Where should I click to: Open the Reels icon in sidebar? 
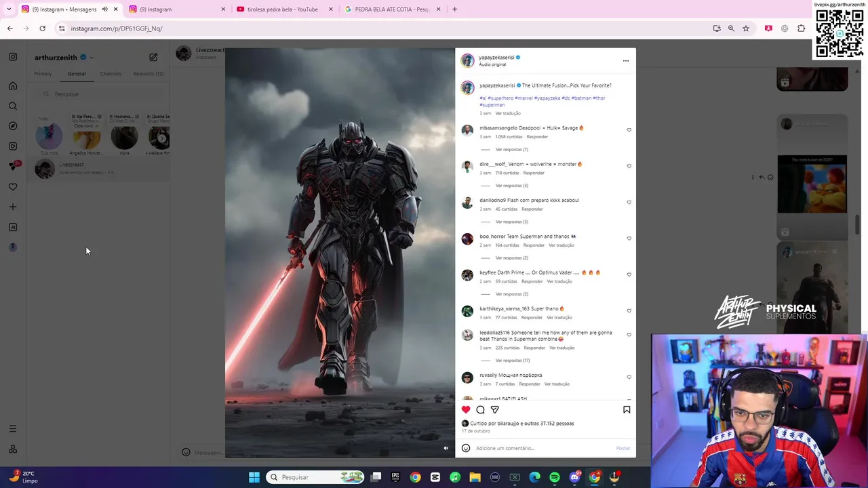[x=13, y=146]
